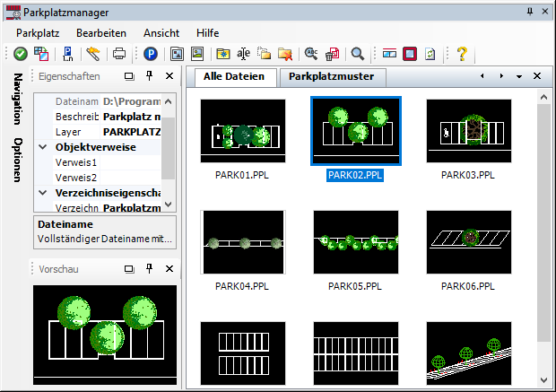The image size is (556, 392).
Task: Open the tab list dropdown arrow
Action: [519, 76]
